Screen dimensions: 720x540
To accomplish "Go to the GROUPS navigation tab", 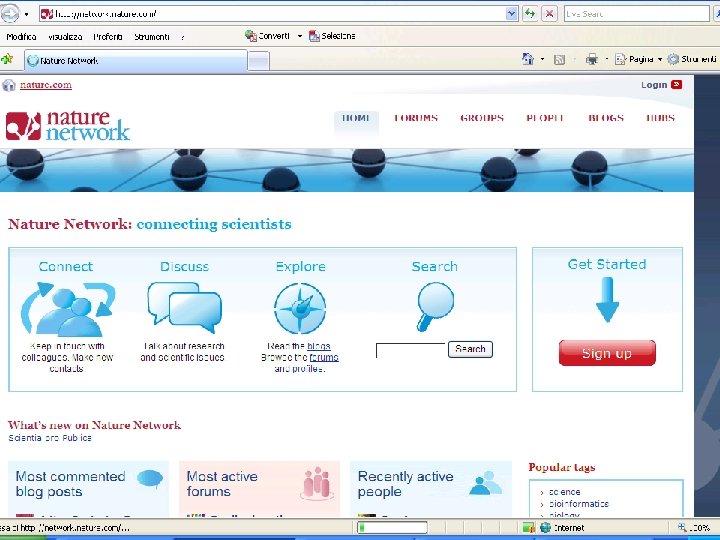I will [482, 118].
